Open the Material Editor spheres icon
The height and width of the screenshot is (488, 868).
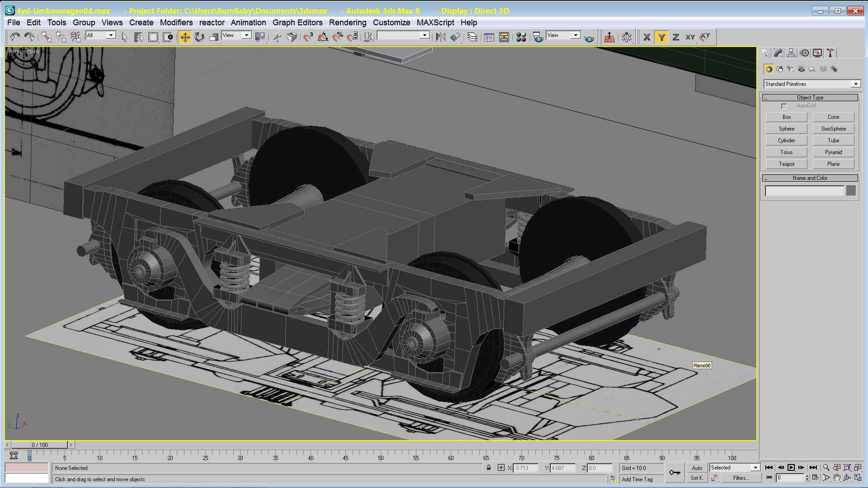(x=521, y=38)
